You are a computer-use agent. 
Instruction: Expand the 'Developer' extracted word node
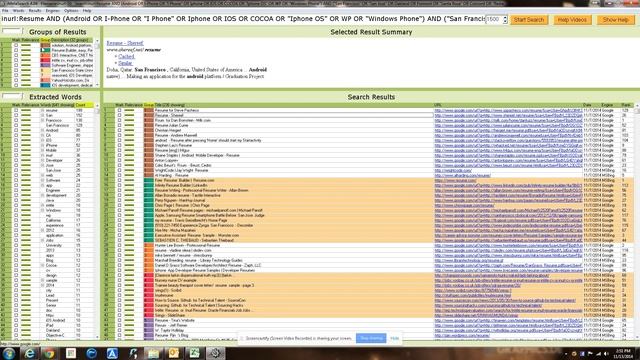[42, 160]
